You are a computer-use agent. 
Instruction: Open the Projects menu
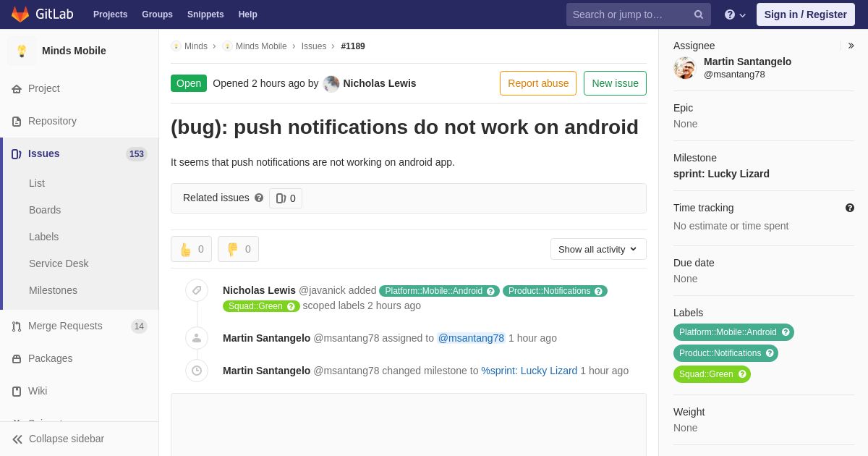point(110,14)
